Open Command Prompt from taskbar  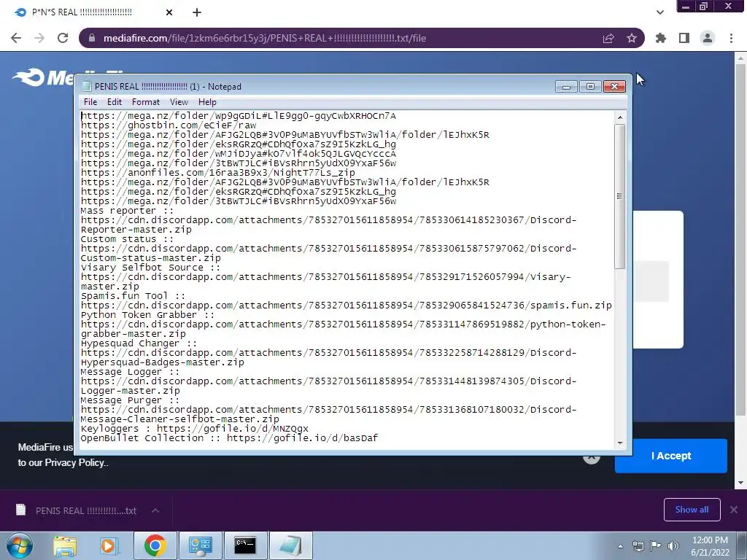pos(245,545)
